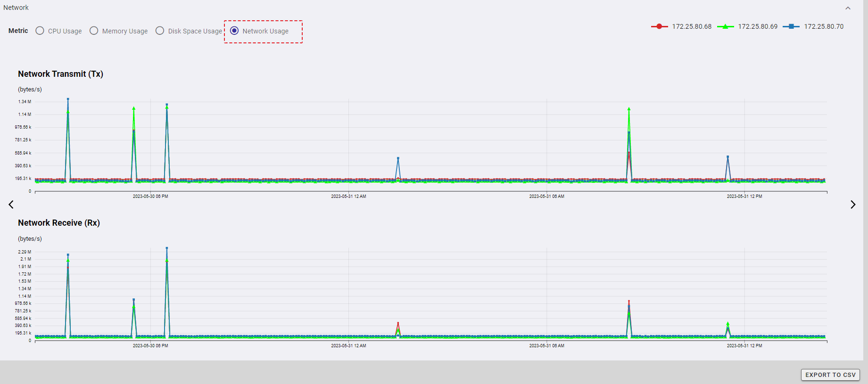Screen dimensions: 868x384
Task: Click the first blue Tx spike peak marker
Action: pyautogui.click(x=68, y=99)
